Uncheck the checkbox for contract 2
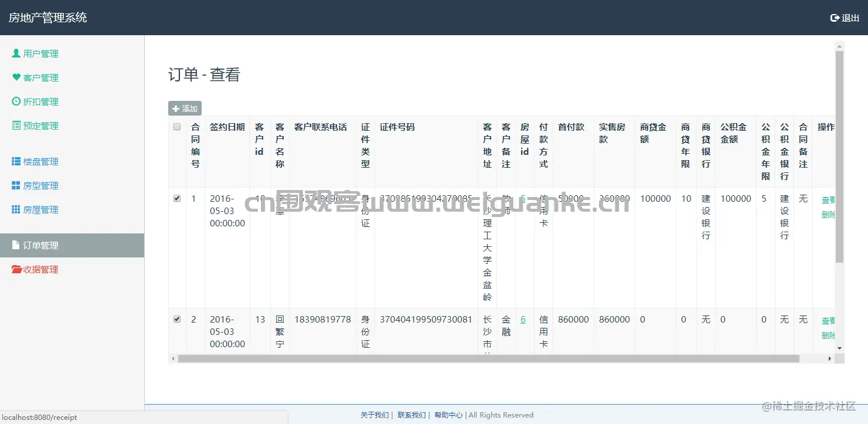The image size is (868, 424). pos(177,319)
